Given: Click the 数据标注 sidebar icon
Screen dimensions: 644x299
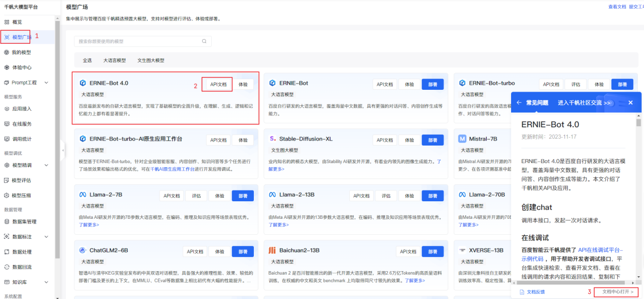Looking at the screenshot, I should [7, 237].
